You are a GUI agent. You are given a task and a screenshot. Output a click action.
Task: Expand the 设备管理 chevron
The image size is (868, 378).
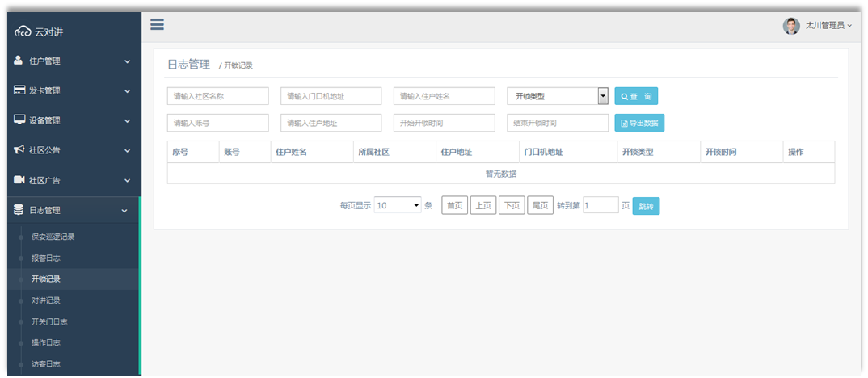point(128,121)
